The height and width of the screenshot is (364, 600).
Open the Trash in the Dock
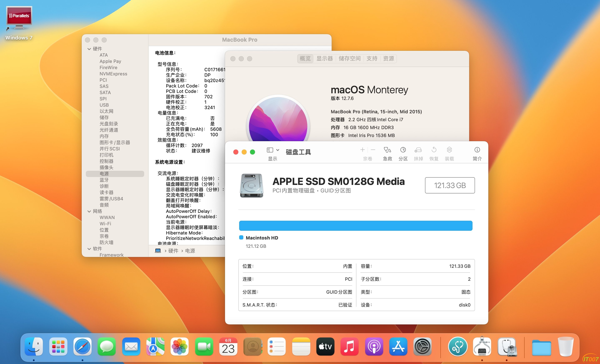[x=566, y=347]
